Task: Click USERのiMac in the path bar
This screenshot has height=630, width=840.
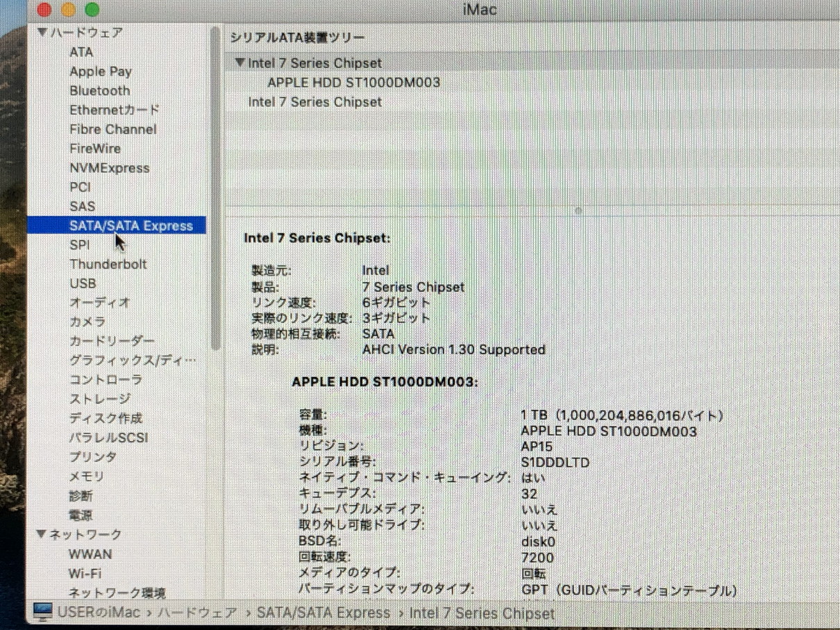Action: pyautogui.click(x=99, y=613)
